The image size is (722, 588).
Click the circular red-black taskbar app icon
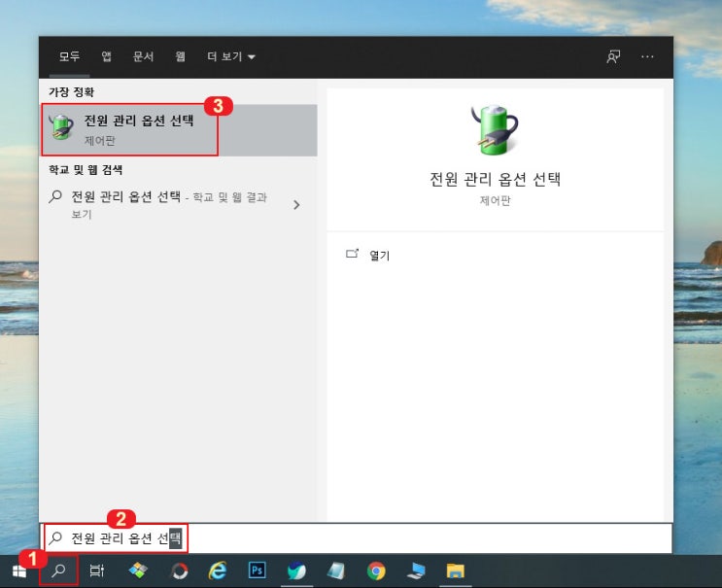(179, 571)
